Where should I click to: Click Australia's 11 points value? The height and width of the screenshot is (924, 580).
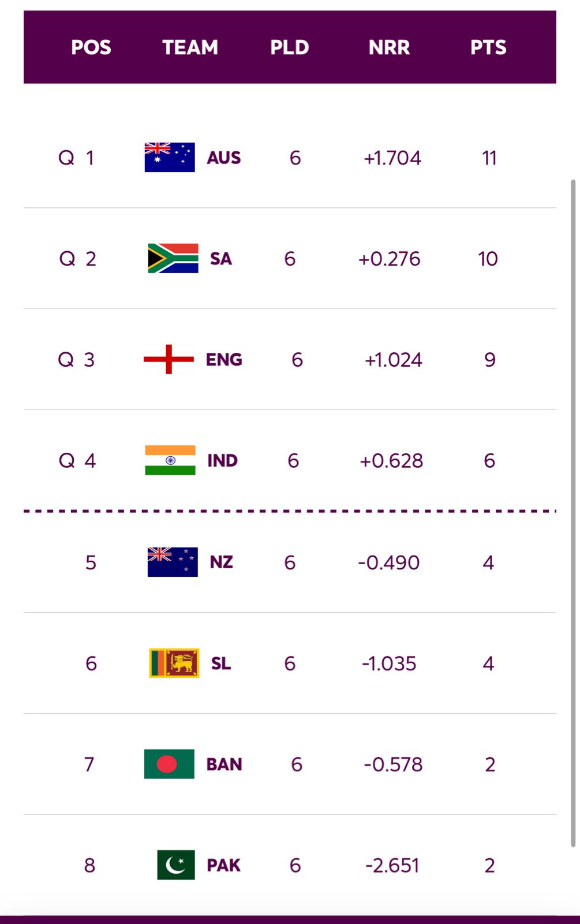(x=489, y=158)
